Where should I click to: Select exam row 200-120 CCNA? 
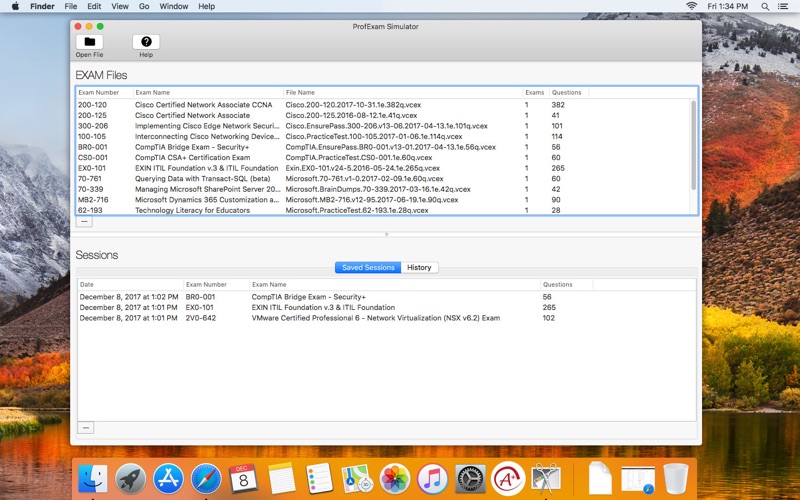click(x=383, y=105)
